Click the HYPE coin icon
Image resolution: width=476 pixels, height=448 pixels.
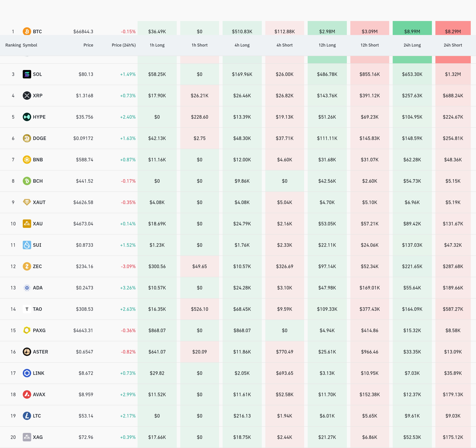click(27, 117)
